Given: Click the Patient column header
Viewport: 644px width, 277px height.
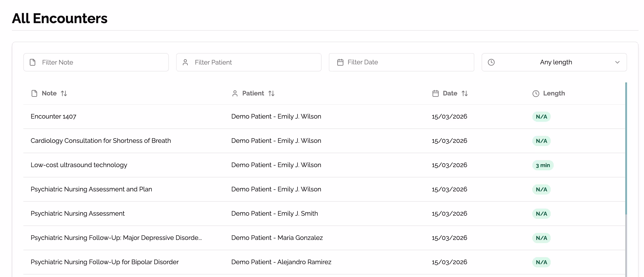Looking at the screenshot, I should tap(253, 93).
